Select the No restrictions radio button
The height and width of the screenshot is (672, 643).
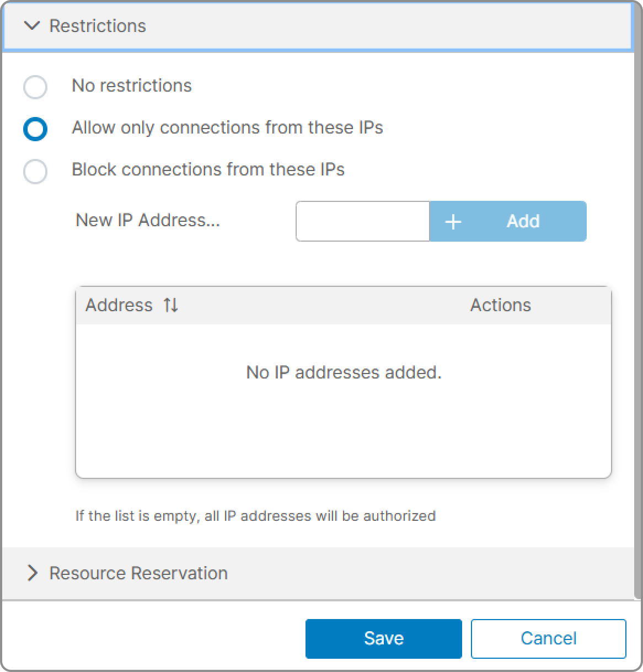pos(35,87)
